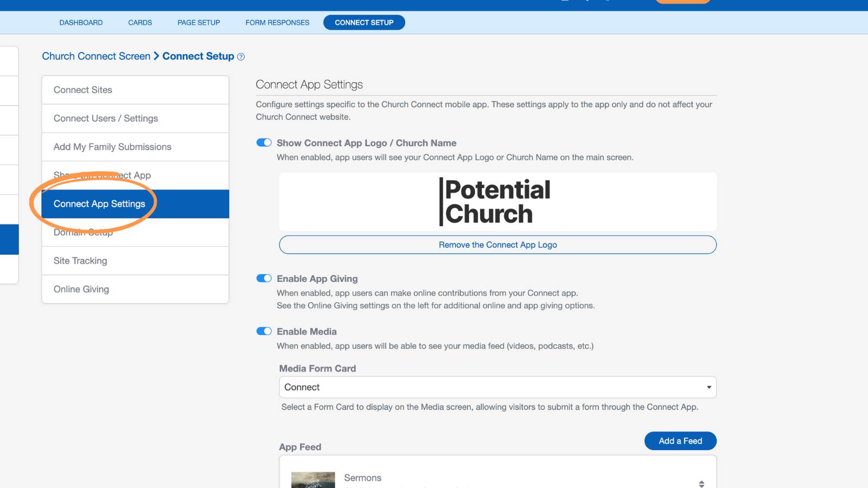
Task: Click the App Feed label
Action: click(300, 447)
